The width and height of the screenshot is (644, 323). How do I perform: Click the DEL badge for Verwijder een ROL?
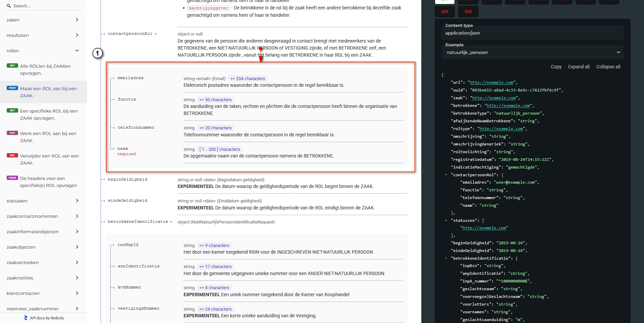pyautogui.click(x=12, y=155)
